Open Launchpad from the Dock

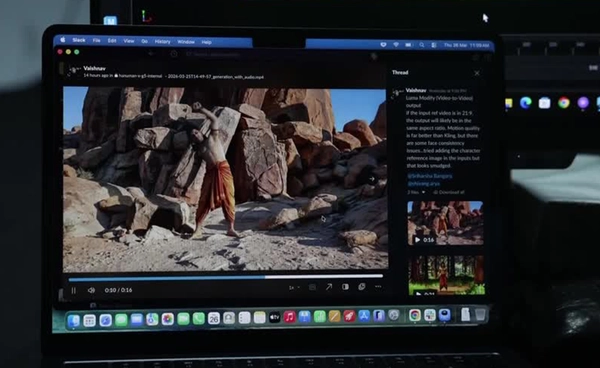click(89, 321)
